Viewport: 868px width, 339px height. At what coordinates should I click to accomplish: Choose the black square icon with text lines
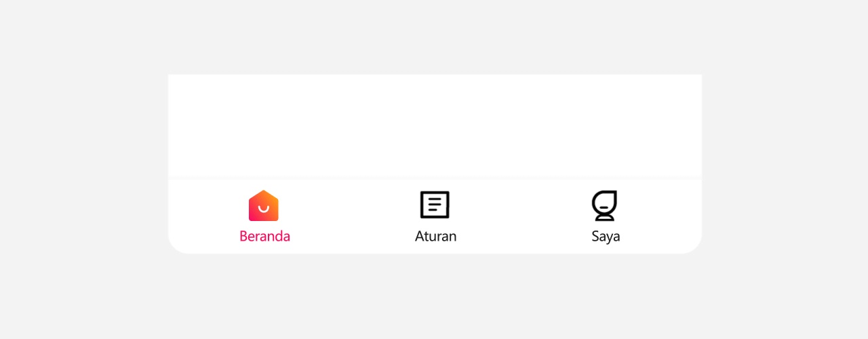[435, 205]
